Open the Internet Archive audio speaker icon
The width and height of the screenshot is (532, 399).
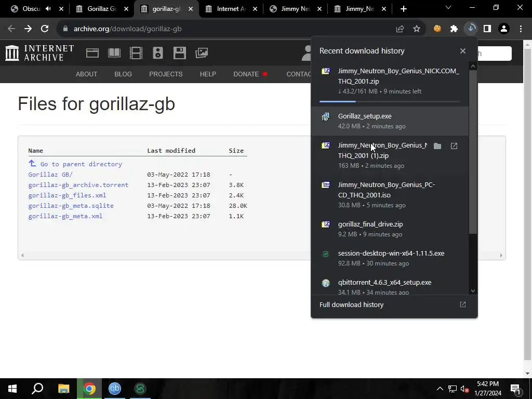click(x=158, y=53)
